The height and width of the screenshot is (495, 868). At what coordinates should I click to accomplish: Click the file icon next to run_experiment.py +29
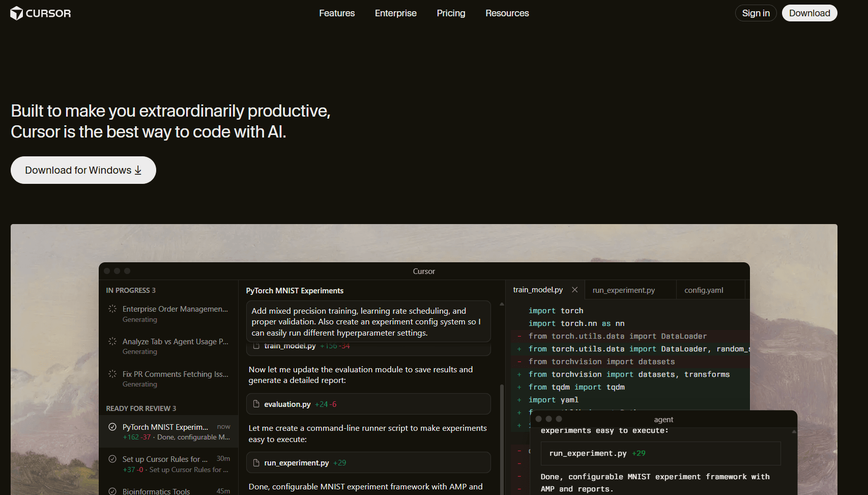point(256,462)
